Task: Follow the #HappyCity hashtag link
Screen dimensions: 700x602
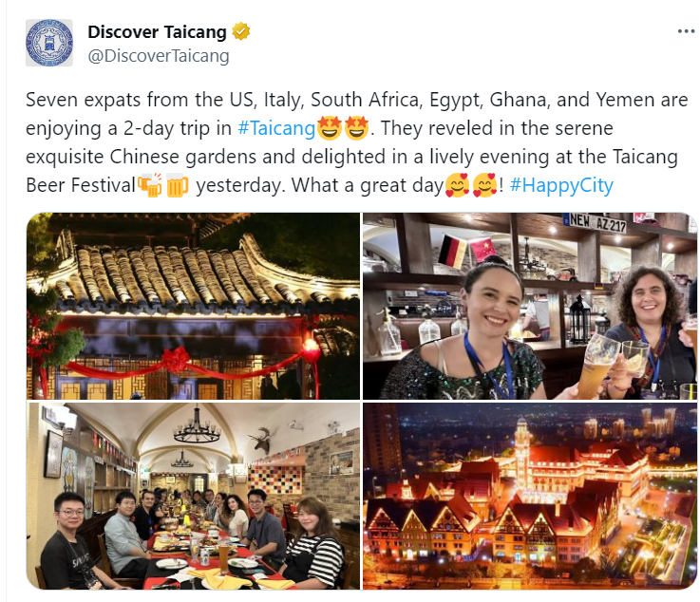Action: click(x=561, y=185)
